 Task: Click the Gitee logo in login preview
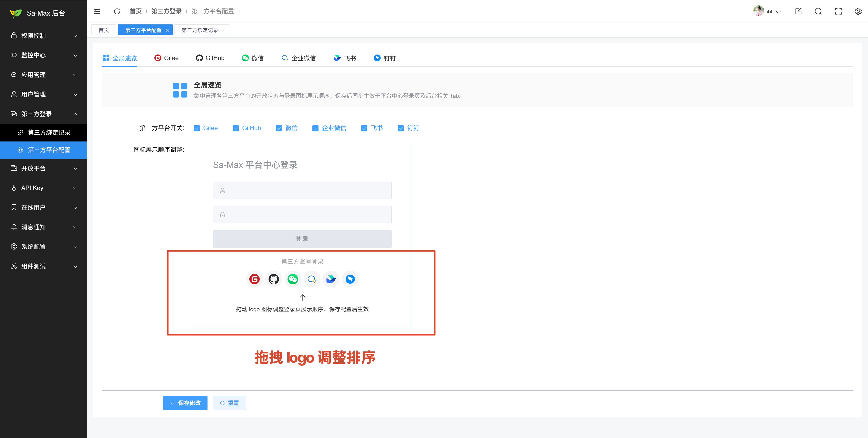(254, 279)
